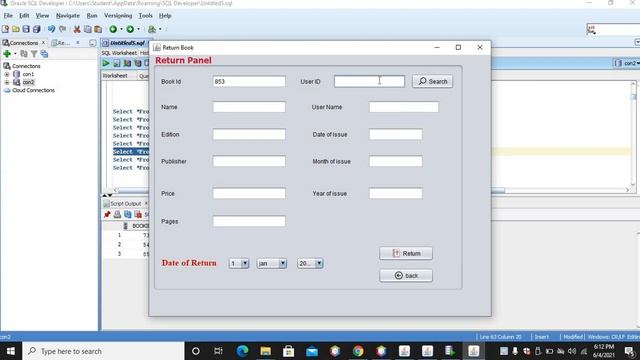Click the Redo toolbar icon
The width and height of the screenshot is (640, 360).
point(62,29)
